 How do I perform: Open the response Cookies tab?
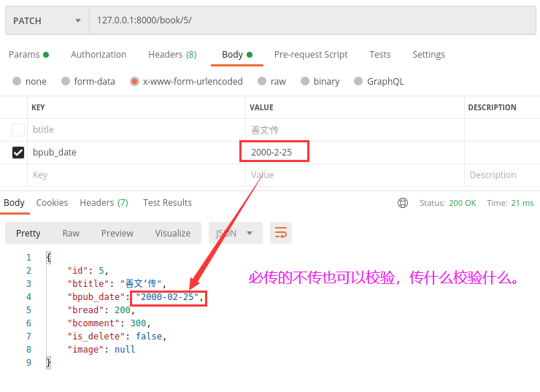click(52, 202)
